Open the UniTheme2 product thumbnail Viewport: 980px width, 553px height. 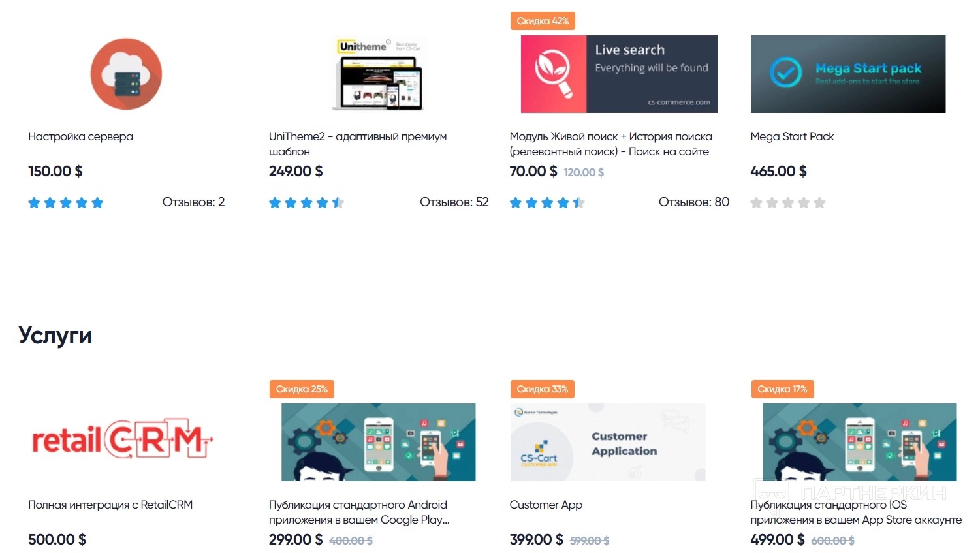(x=379, y=74)
